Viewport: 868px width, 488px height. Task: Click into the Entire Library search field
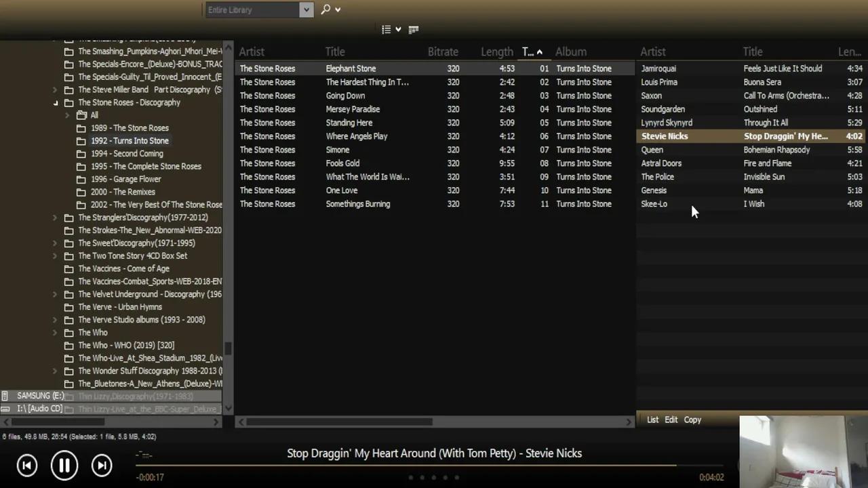coord(252,9)
